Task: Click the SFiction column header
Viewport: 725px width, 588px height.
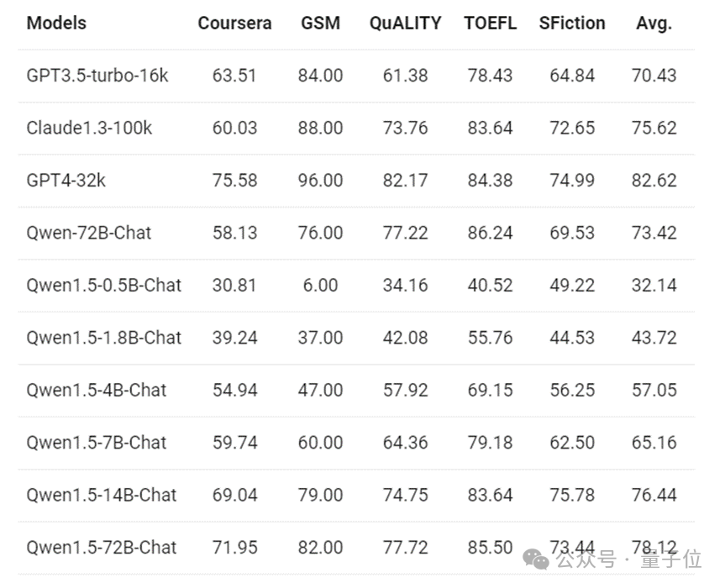Action: 572,23
